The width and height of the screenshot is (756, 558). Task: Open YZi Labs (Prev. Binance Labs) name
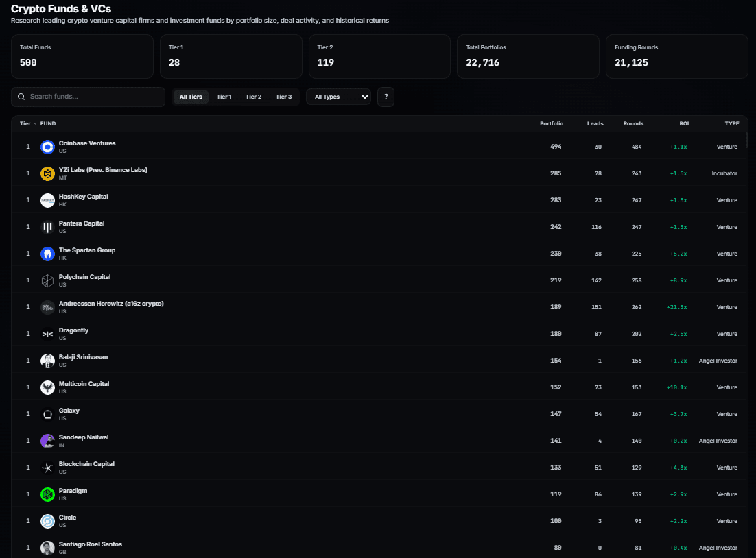(103, 169)
